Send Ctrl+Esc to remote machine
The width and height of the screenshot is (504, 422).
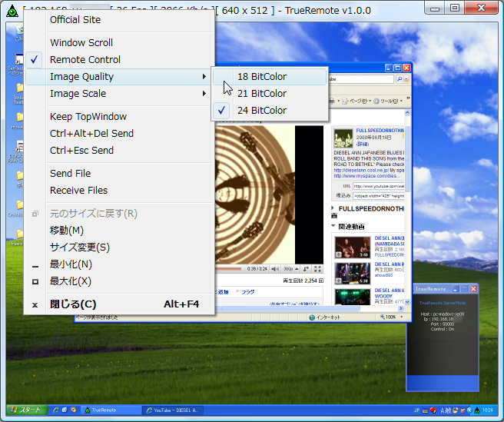119,151
